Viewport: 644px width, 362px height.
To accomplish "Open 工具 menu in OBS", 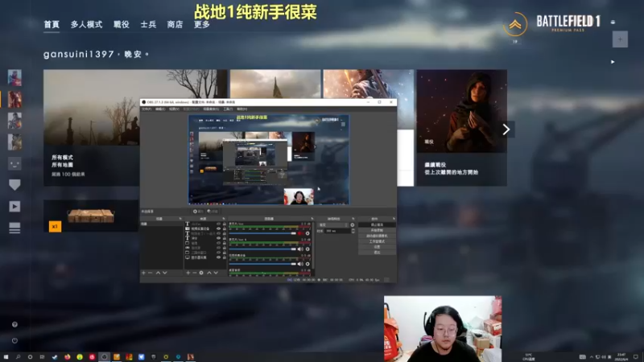I will (x=228, y=109).
